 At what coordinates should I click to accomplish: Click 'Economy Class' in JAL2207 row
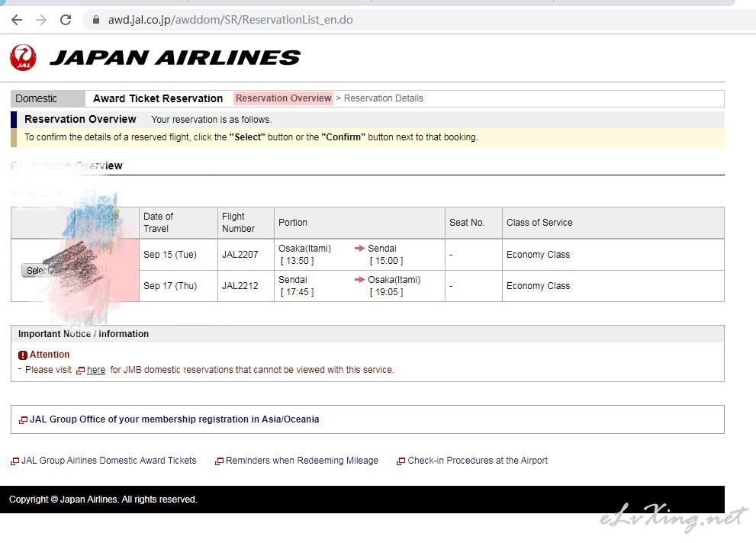(x=538, y=255)
